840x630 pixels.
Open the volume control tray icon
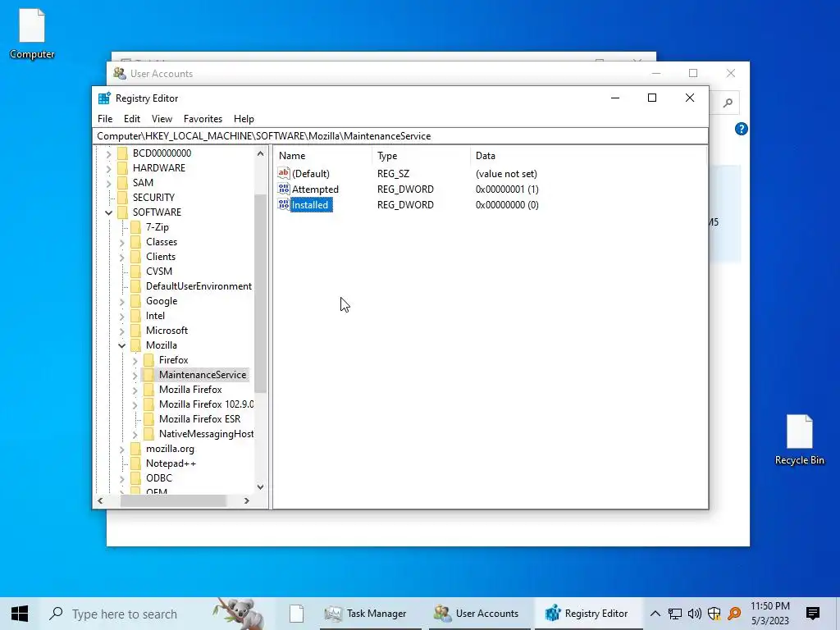(x=694, y=614)
